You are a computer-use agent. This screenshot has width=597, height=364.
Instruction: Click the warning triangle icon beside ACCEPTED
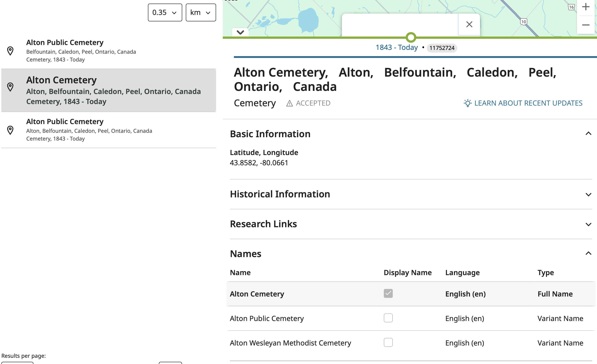[x=289, y=104]
